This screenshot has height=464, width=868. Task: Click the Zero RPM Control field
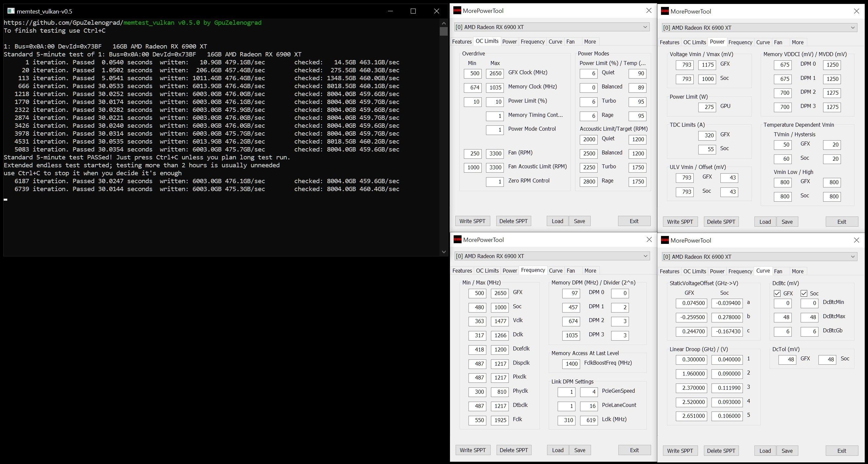pos(495,182)
